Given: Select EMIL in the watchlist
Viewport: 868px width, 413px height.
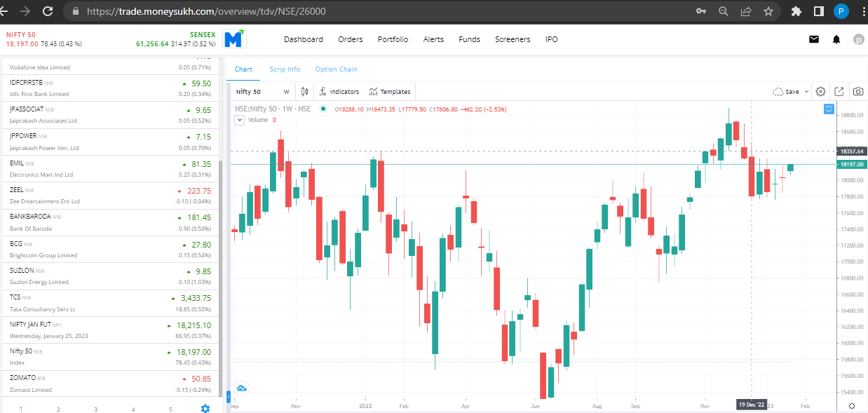Looking at the screenshot, I should point(110,169).
